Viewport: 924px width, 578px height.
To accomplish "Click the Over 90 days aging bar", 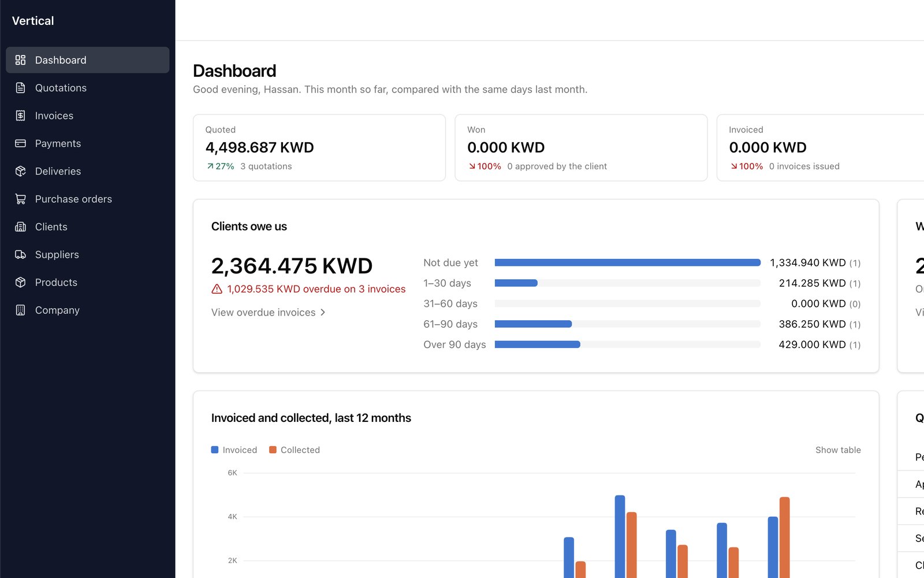I will coord(538,344).
